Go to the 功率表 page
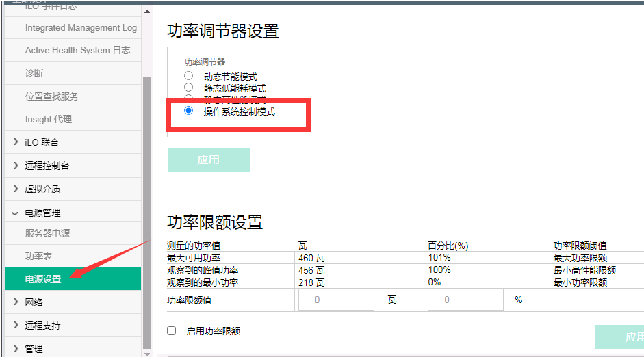644x357 pixels. pos(38,256)
